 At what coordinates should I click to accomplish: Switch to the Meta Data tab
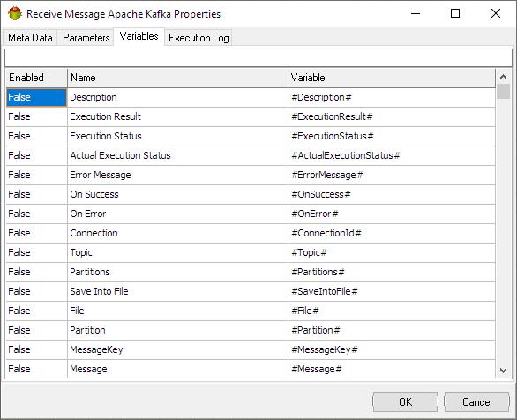(x=30, y=38)
